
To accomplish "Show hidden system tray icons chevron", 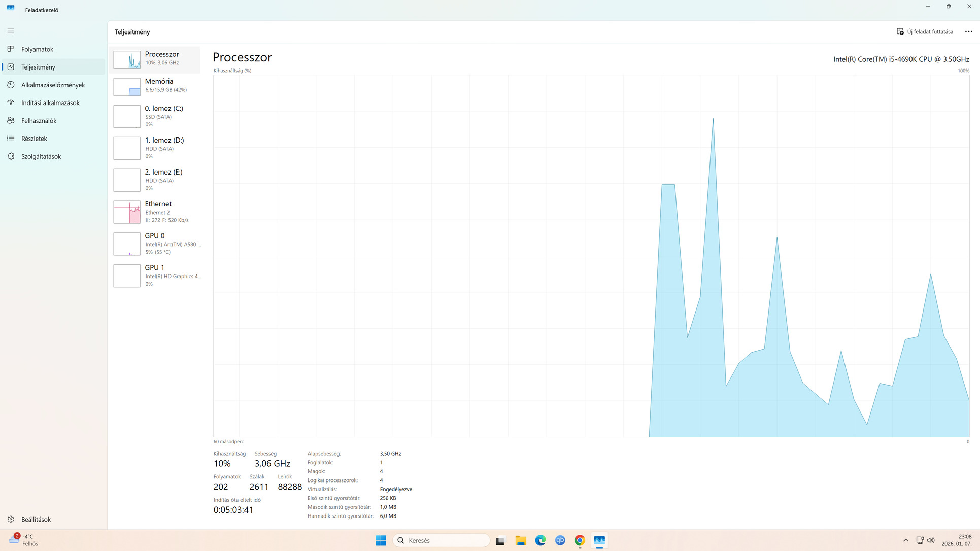I will [905, 540].
